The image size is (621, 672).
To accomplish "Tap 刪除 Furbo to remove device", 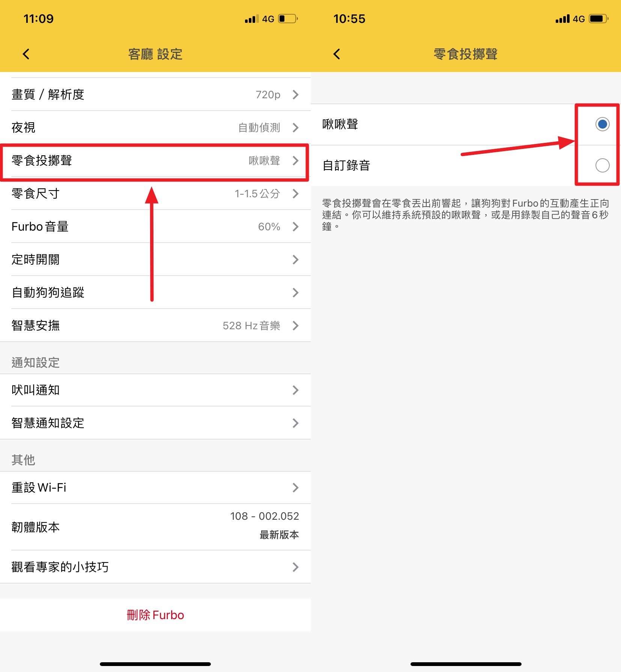I will 155,615.
